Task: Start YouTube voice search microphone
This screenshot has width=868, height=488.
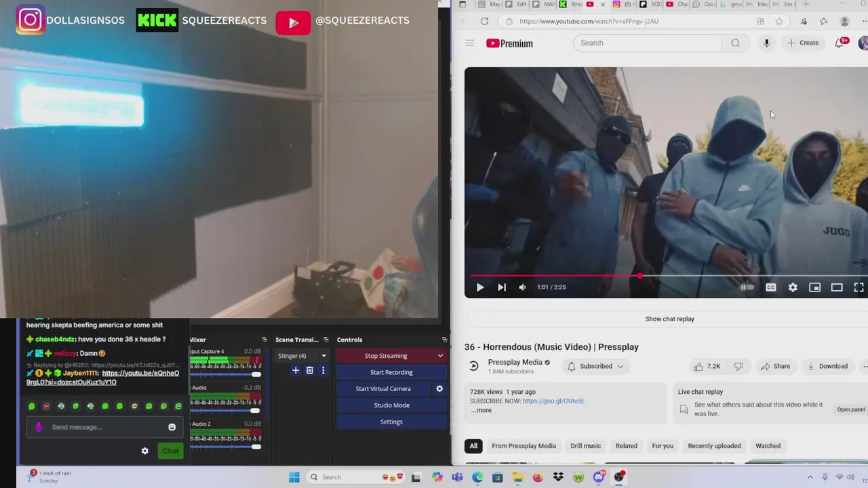Action: 766,43
